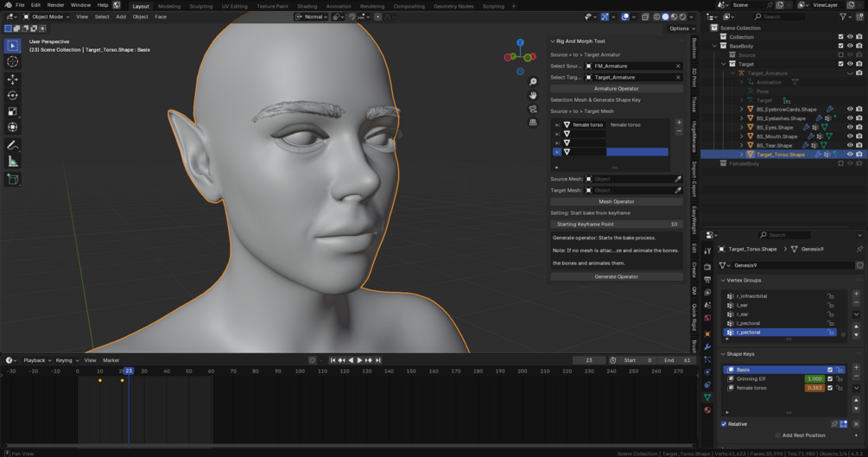Activate the Rotate tool

12,95
